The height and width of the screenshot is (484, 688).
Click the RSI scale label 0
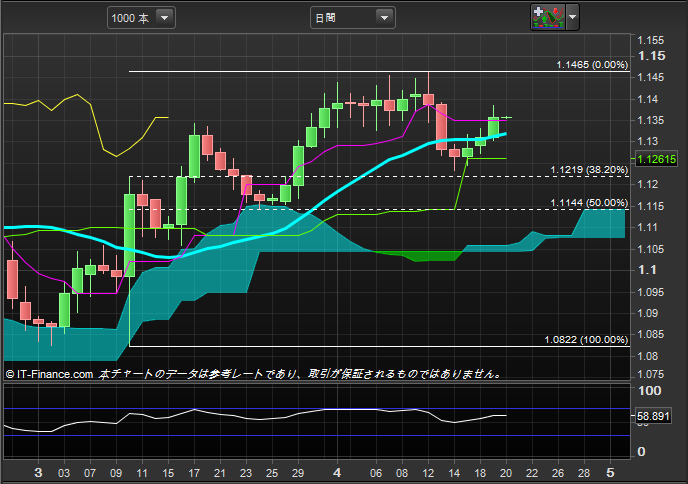tap(641, 452)
